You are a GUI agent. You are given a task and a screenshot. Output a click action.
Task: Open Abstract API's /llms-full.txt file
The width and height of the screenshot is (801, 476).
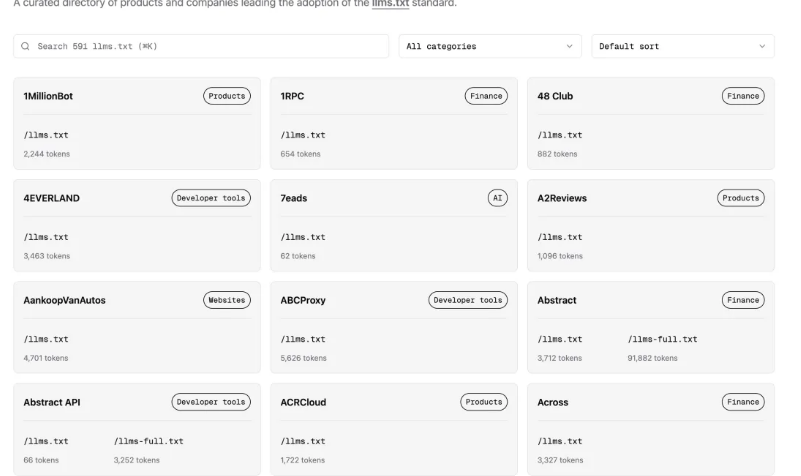click(x=148, y=441)
